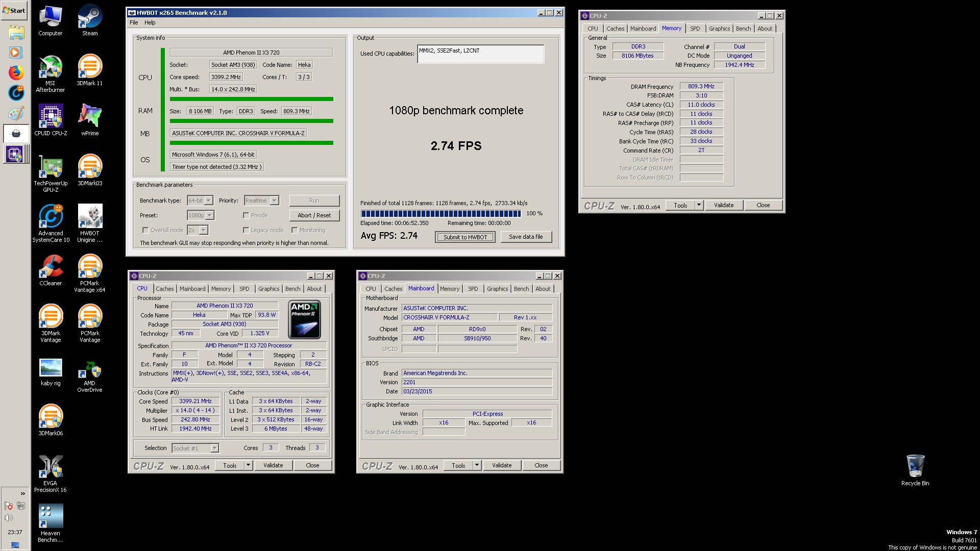Open CCleaner desktop shortcut
This screenshot has height=551, width=980.
51,270
